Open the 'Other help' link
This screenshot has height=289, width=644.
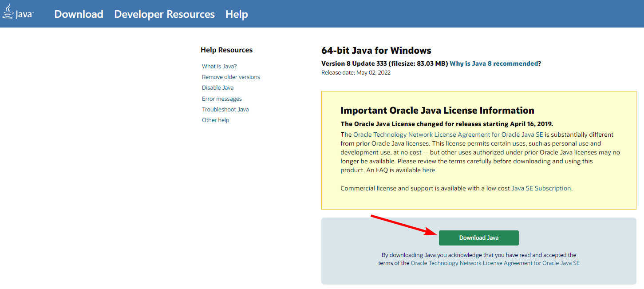215,120
